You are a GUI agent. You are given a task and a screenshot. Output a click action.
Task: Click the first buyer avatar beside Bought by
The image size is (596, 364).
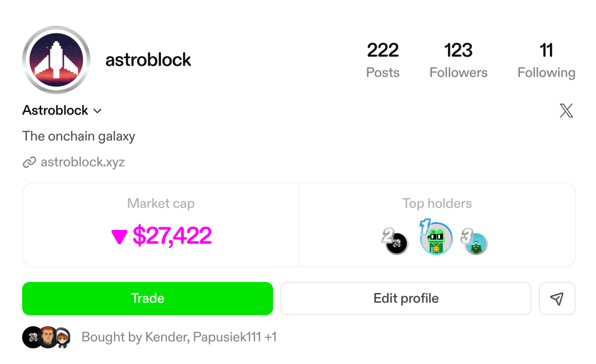pyautogui.click(x=32, y=337)
